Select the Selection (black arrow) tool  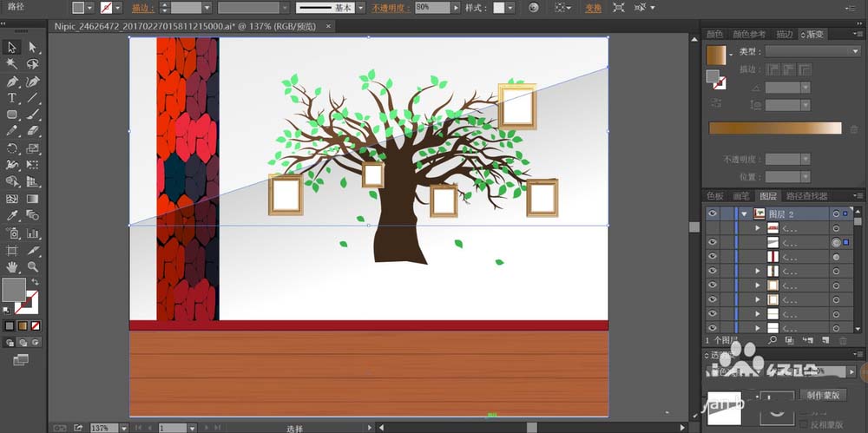point(11,47)
